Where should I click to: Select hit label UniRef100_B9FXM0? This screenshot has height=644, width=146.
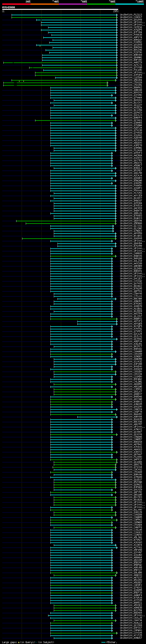coord(131,60)
